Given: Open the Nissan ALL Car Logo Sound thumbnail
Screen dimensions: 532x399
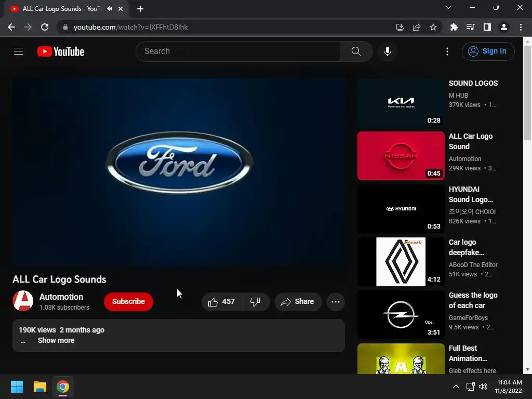Looking at the screenshot, I should pos(401,156).
